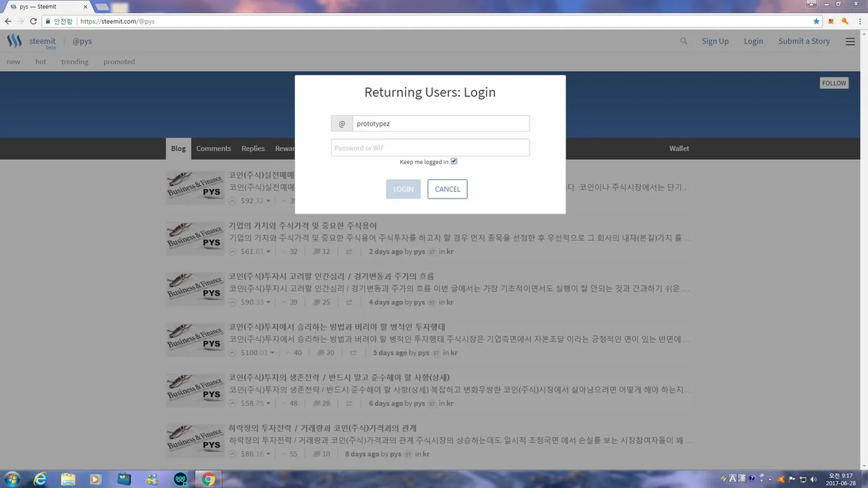Upvote the post '하락장의 투자전략'
Image resolution: width=868 pixels, height=488 pixels.
(233, 454)
